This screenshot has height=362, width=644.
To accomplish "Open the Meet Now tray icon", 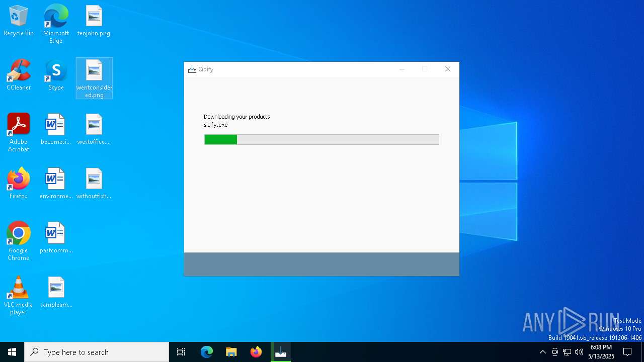I will (555, 352).
